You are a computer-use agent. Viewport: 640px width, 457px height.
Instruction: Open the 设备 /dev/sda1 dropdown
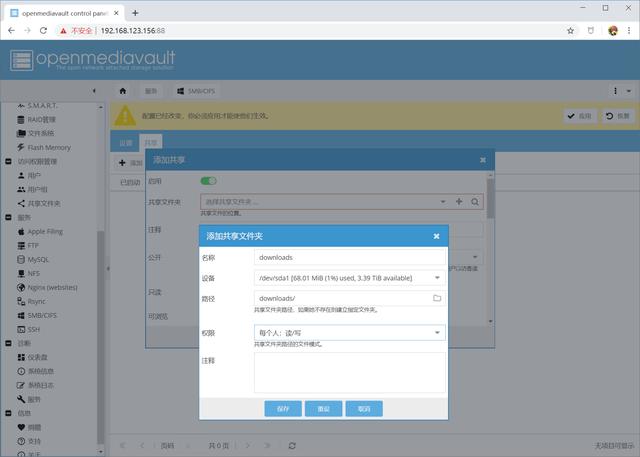coord(437,278)
